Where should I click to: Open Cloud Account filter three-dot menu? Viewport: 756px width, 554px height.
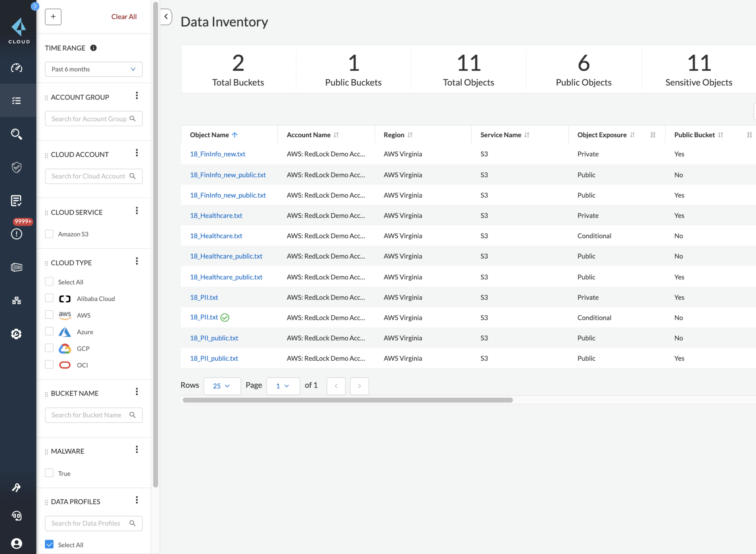pos(137,153)
